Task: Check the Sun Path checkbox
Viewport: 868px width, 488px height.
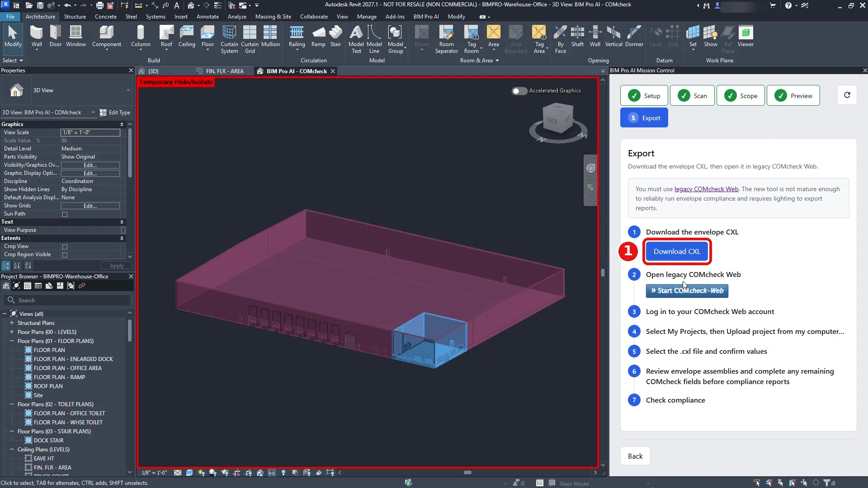Action: [x=65, y=214]
